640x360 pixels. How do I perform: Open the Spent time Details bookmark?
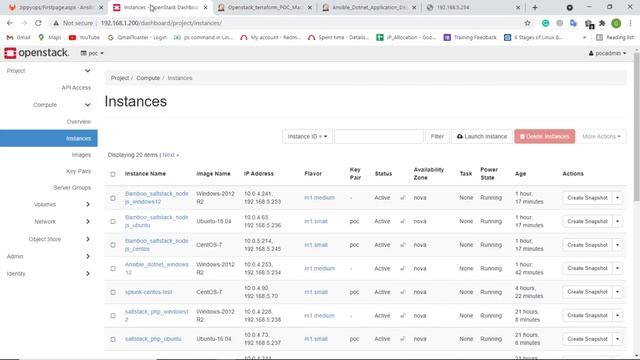coord(338,38)
